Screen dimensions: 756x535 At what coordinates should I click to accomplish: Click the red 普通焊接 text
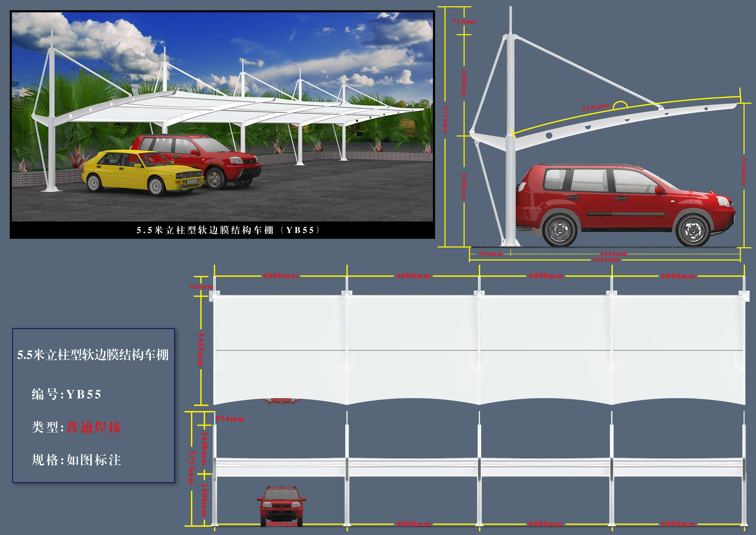point(94,427)
